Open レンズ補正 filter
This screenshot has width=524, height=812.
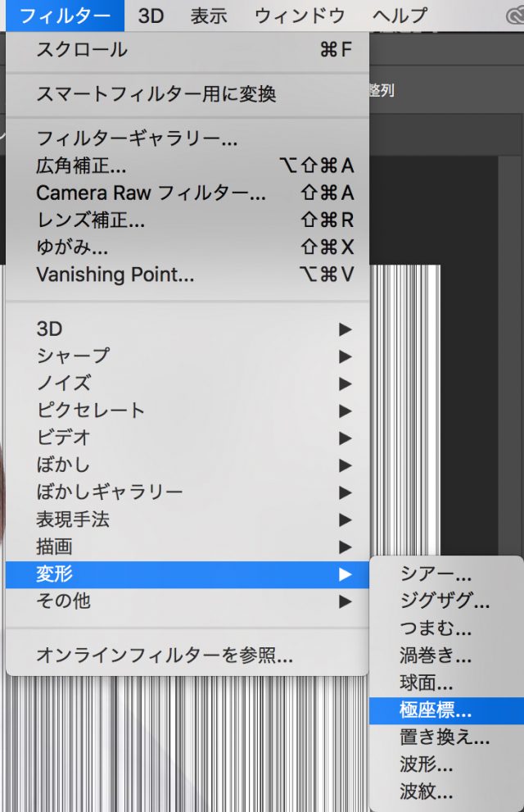(90, 220)
